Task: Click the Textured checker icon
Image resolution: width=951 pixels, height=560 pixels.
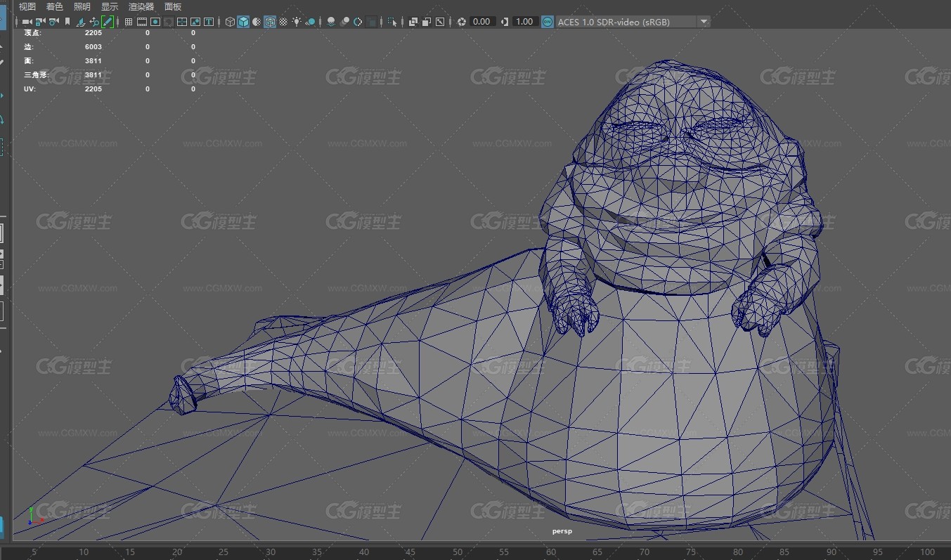Action: 283,22
